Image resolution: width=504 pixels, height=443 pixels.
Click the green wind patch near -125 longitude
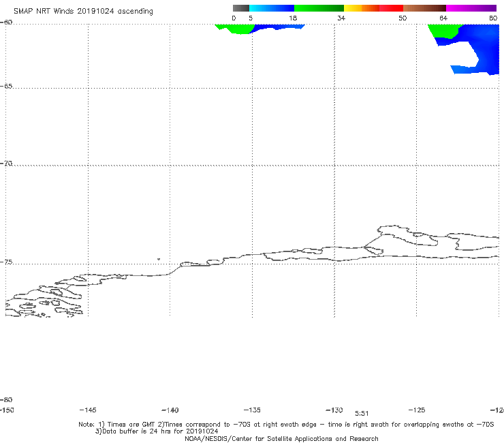(445, 31)
